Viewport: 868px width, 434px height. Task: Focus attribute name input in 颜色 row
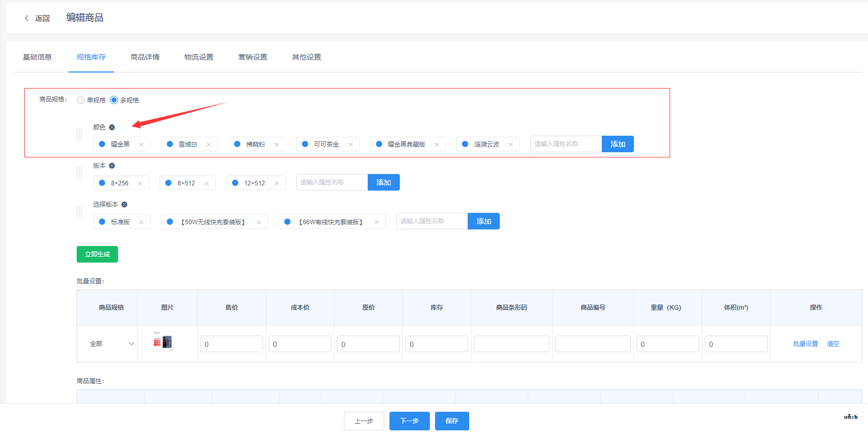[566, 144]
